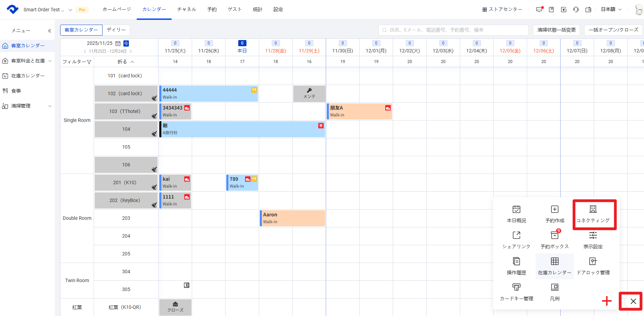Collapse room list with 折る toggle
Viewport: 644px width, 316px height.
pyautogui.click(x=126, y=62)
